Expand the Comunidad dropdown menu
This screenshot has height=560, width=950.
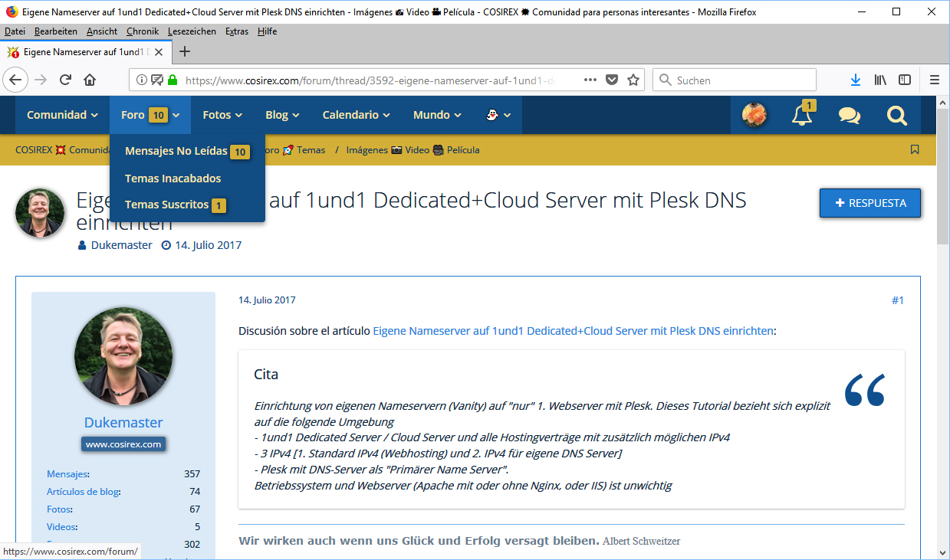click(62, 115)
